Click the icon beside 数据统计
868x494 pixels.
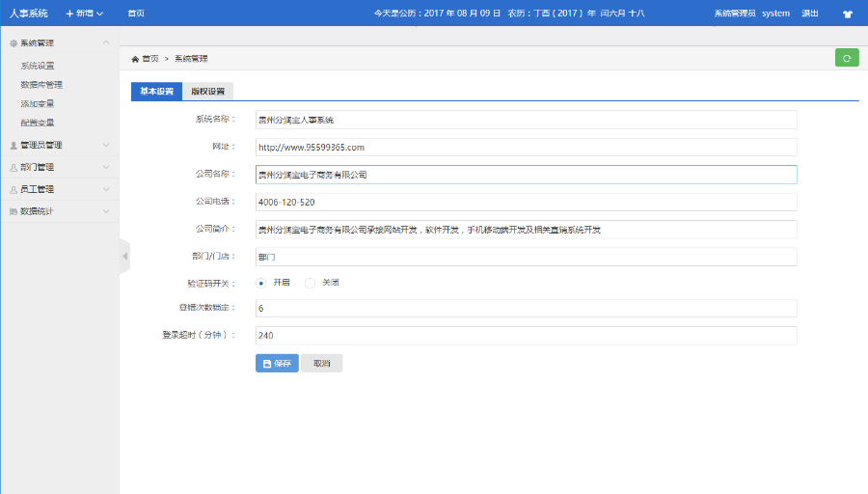[13, 211]
